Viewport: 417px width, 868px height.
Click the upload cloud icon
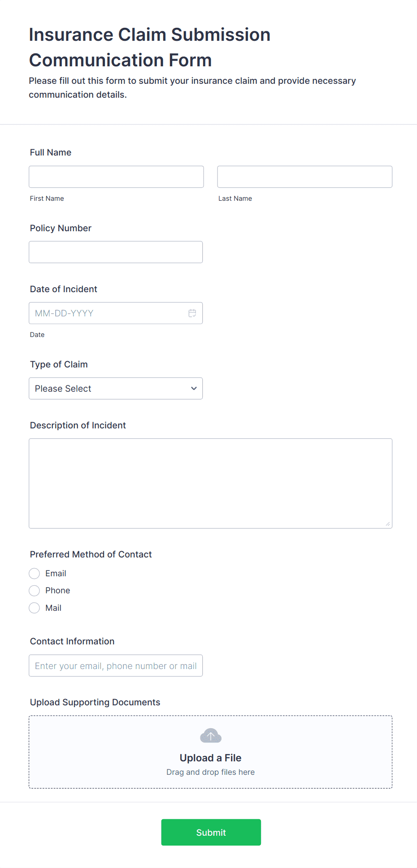coord(210,735)
